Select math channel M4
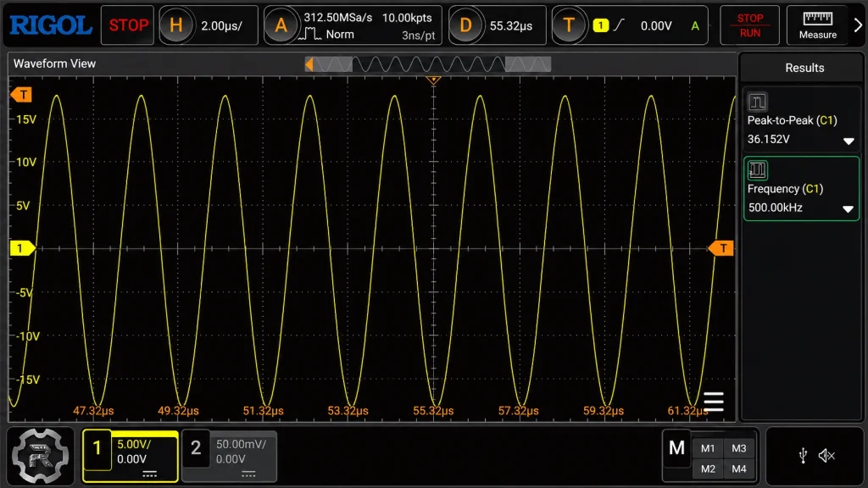The height and width of the screenshot is (488, 868). click(x=739, y=469)
